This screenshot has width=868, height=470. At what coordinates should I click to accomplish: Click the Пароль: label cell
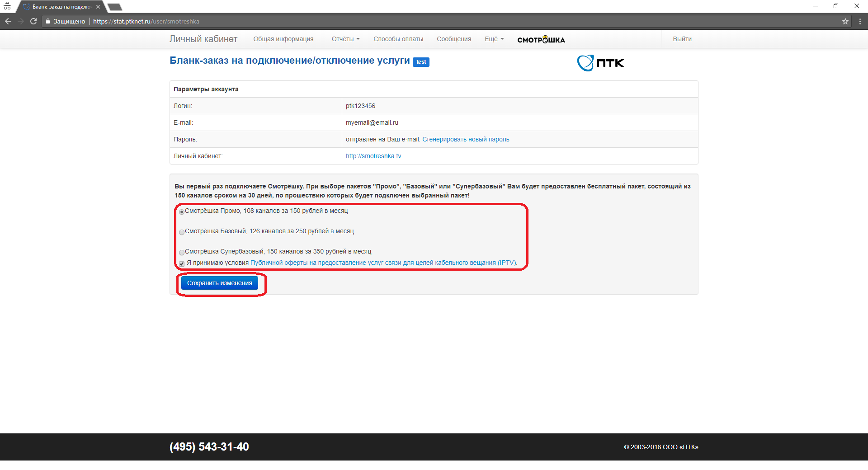pyautogui.click(x=256, y=139)
